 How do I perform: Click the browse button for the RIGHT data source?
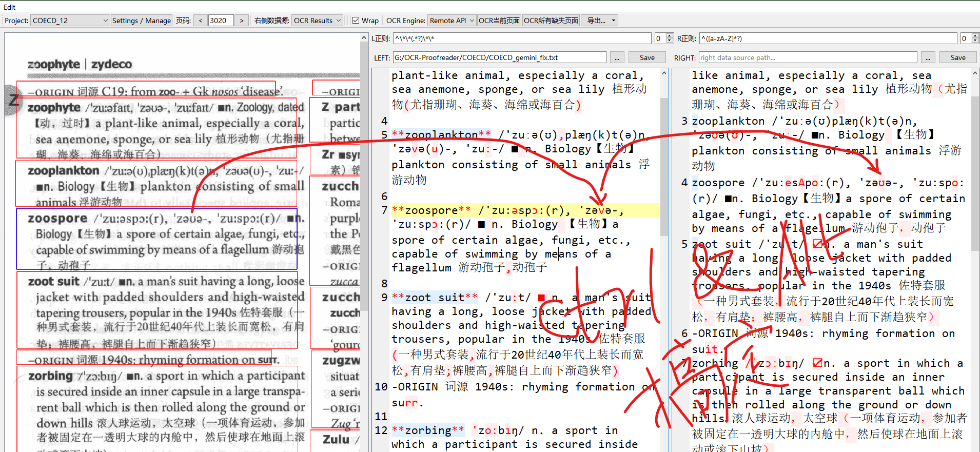(x=927, y=57)
